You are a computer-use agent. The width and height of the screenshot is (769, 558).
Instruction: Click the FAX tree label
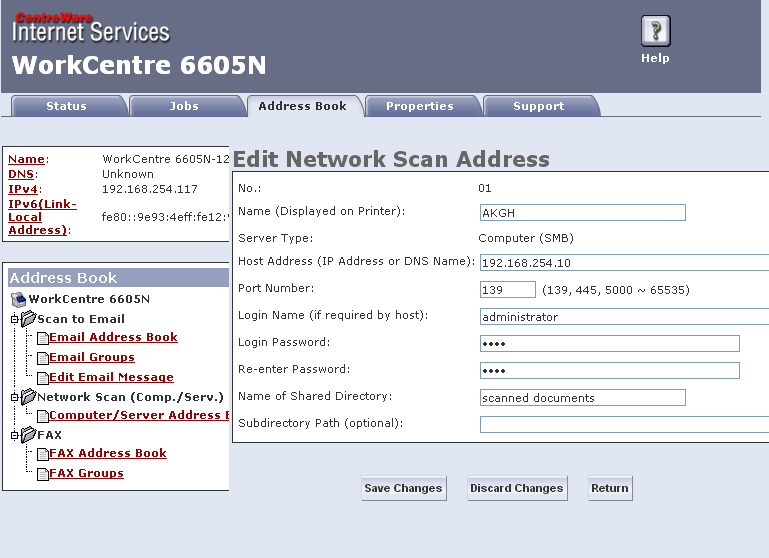tap(50, 435)
